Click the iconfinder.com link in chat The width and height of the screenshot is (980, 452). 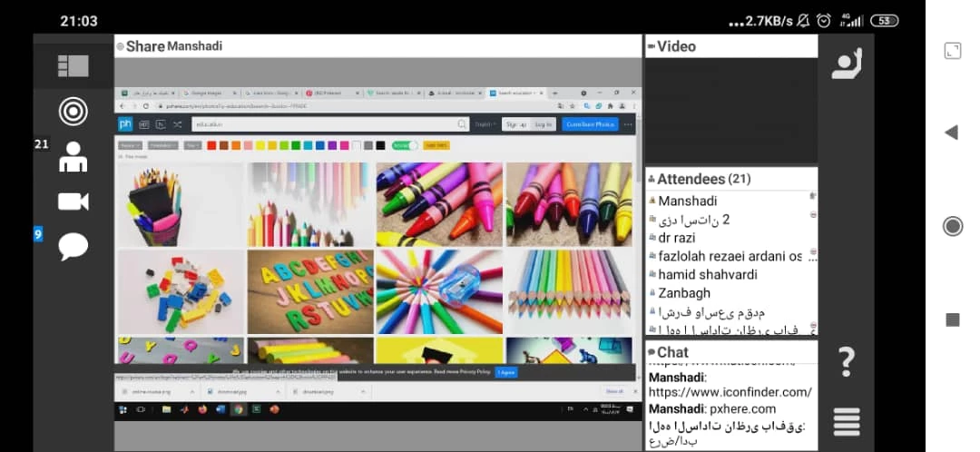[x=730, y=392]
